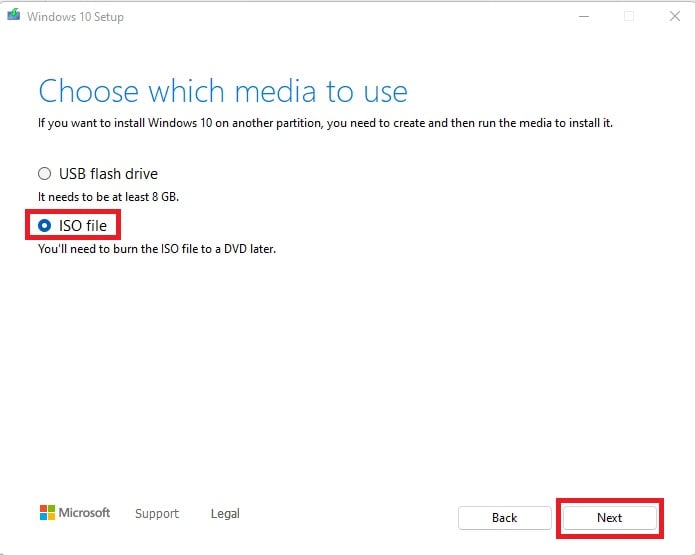Select the ISO file radio button
The image size is (695, 555).
44,226
